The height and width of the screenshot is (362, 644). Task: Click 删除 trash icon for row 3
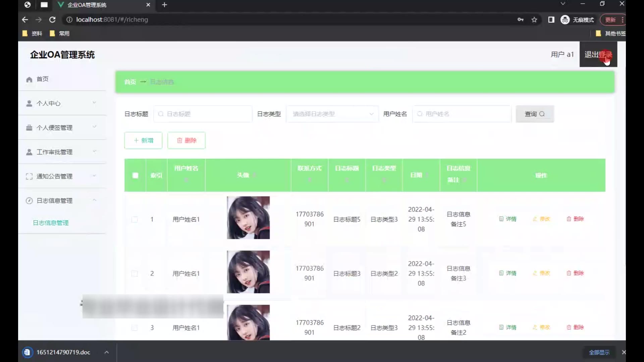click(569, 327)
